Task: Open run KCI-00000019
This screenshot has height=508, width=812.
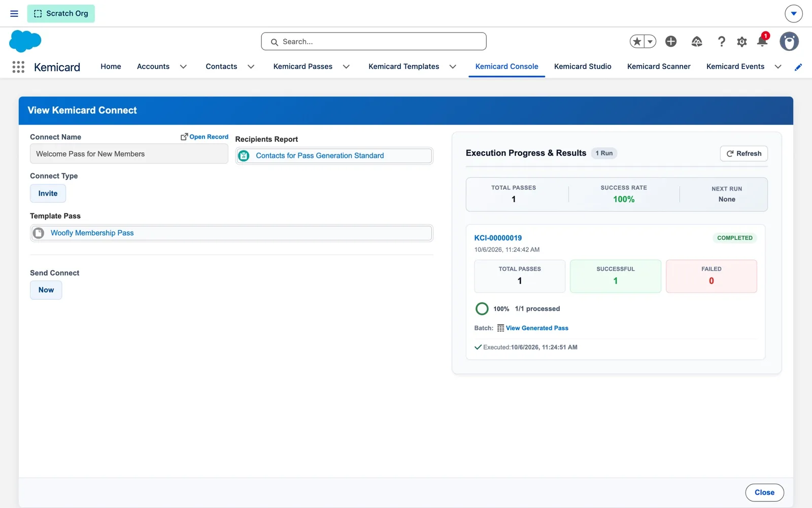Action: pyautogui.click(x=498, y=238)
